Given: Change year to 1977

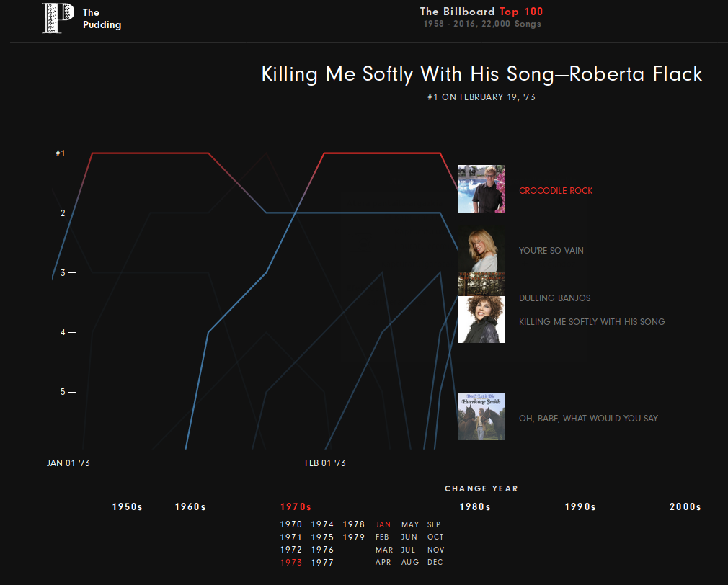Looking at the screenshot, I should [x=322, y=562].
